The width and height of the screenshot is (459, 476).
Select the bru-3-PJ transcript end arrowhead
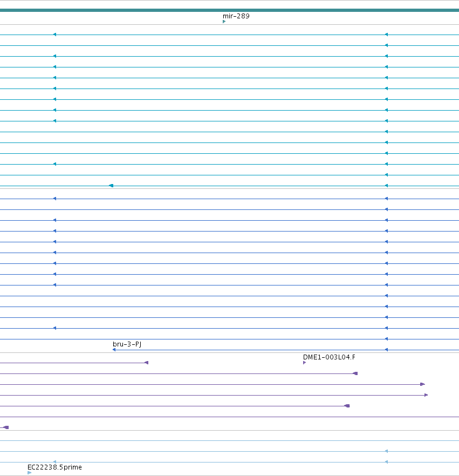114,350
